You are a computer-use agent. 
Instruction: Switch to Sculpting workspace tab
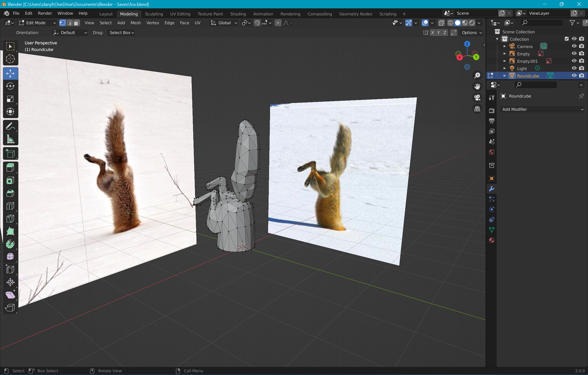pyautogui.click(x=154, y=14)
